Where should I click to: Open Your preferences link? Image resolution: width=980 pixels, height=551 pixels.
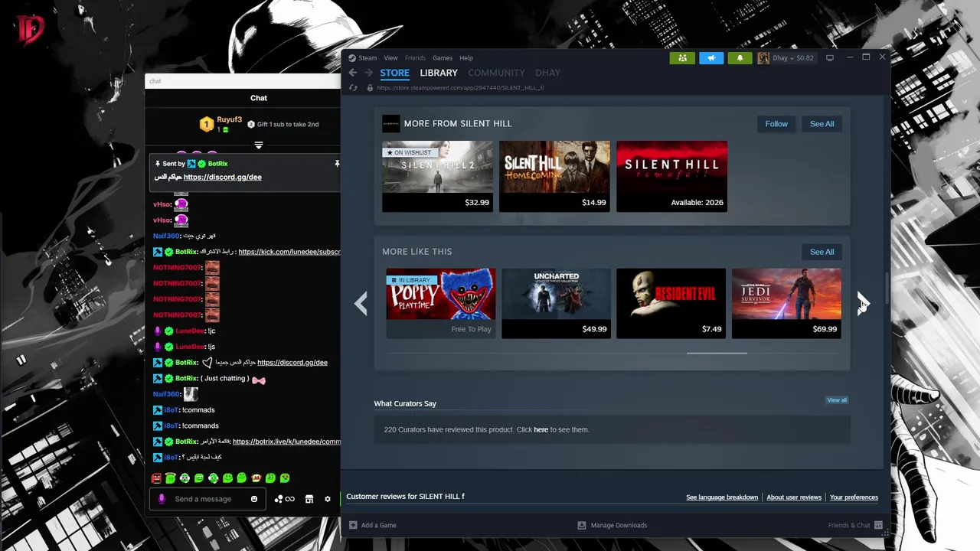[854, 497]
